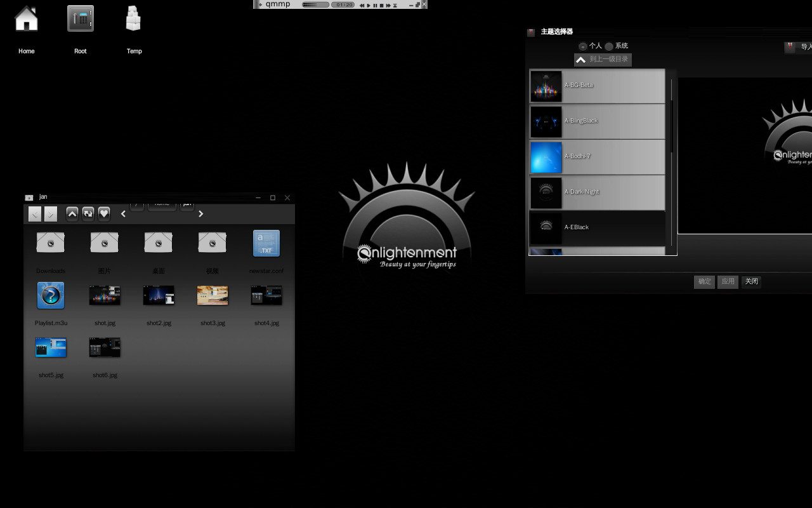Click the jan window title icon
The width and height of the screenshot is (812, 508).
click(29, 197)
